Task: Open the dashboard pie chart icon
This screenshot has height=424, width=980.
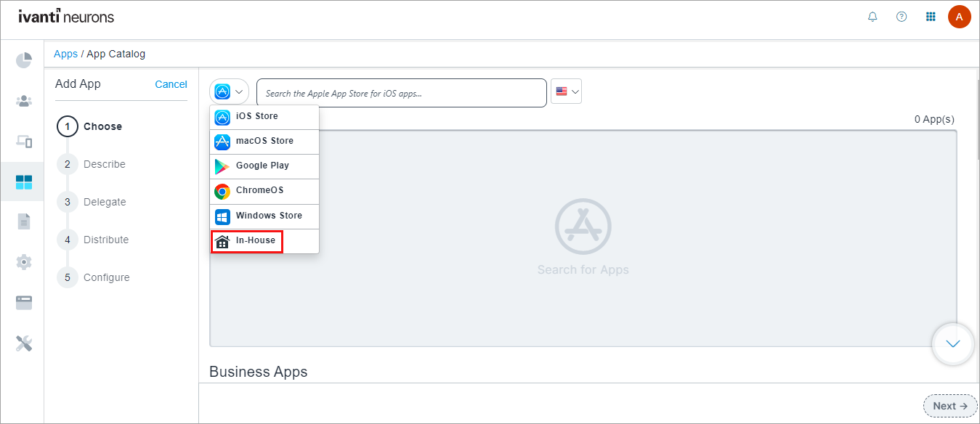Action: (24, 60)
